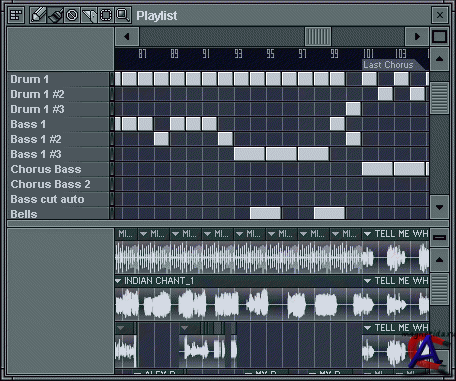Open TELL ME WH clip dropdown, second audio track
This screenshot has width=456, height=381.
pyautogui.click(x=367, y=281)
